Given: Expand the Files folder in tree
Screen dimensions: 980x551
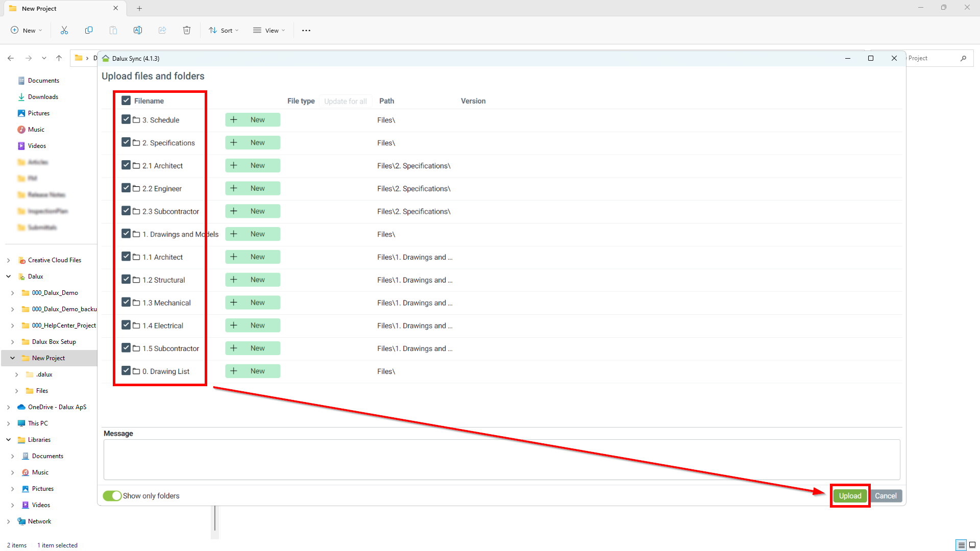Looking at the screenshot, I should 17,391.
